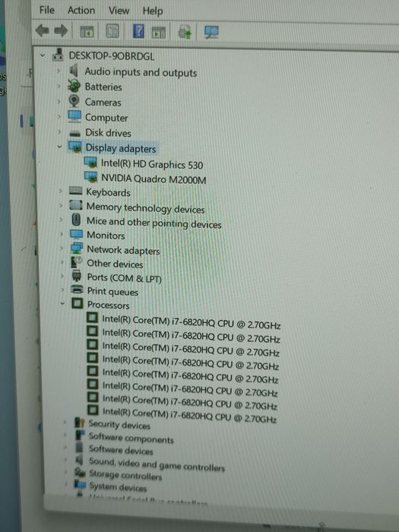This screenshot has width=399, height=532.
Task: Click the Mice pointing devices icon
Action: click(x=76, y=220)
